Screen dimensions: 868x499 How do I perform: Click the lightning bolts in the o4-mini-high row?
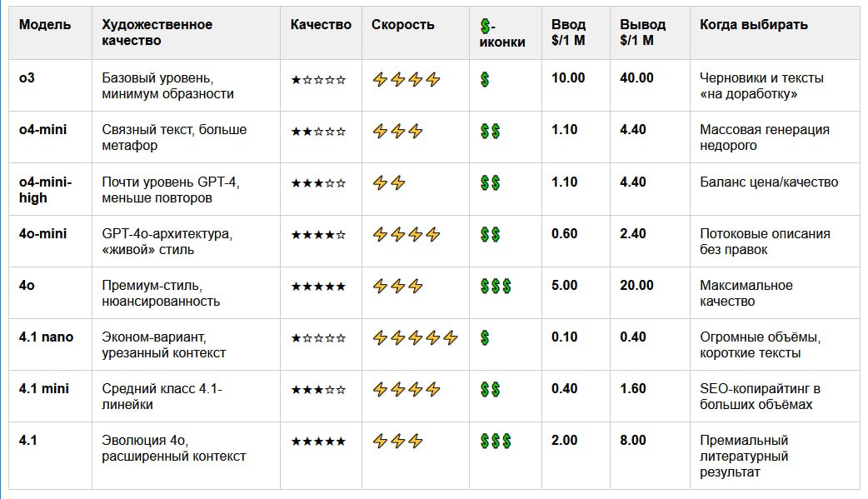click(389, 183)
